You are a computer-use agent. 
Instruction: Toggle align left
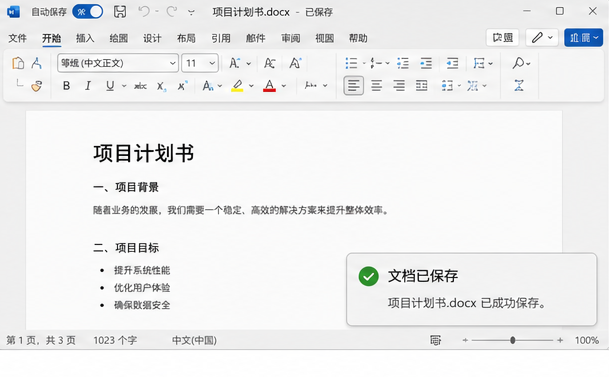353,85
